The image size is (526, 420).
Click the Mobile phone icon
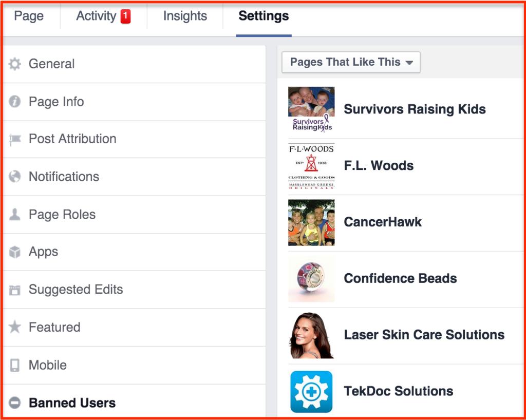coord(15,365)
